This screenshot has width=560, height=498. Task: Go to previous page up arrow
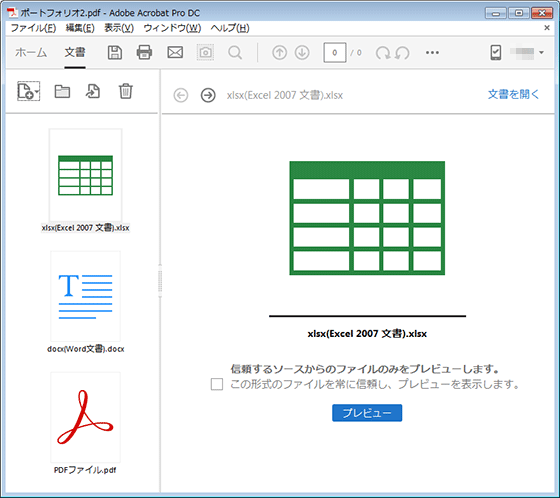tap(280, 53)
